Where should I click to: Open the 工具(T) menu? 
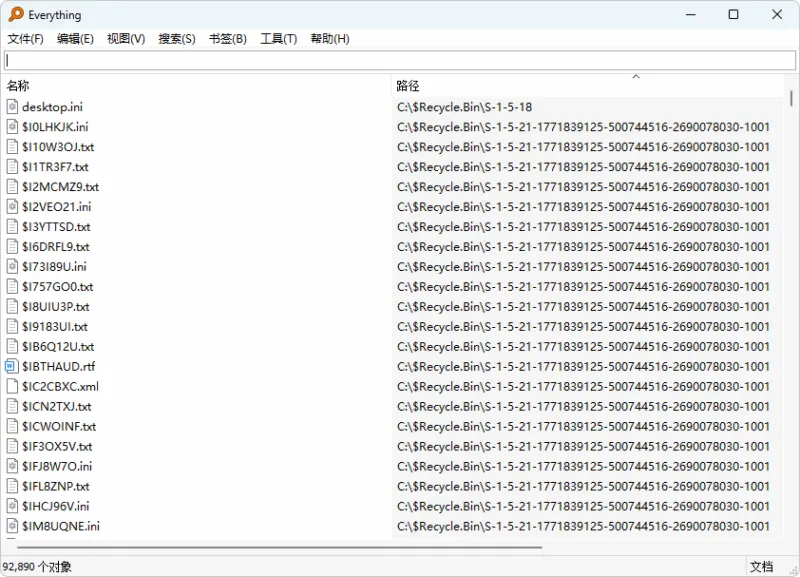(279, 39)
